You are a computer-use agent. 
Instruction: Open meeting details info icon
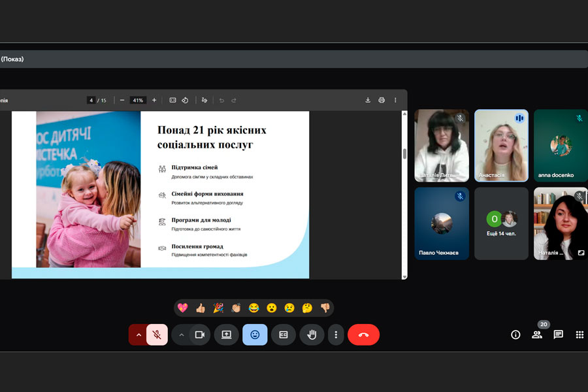click(515, 335)
